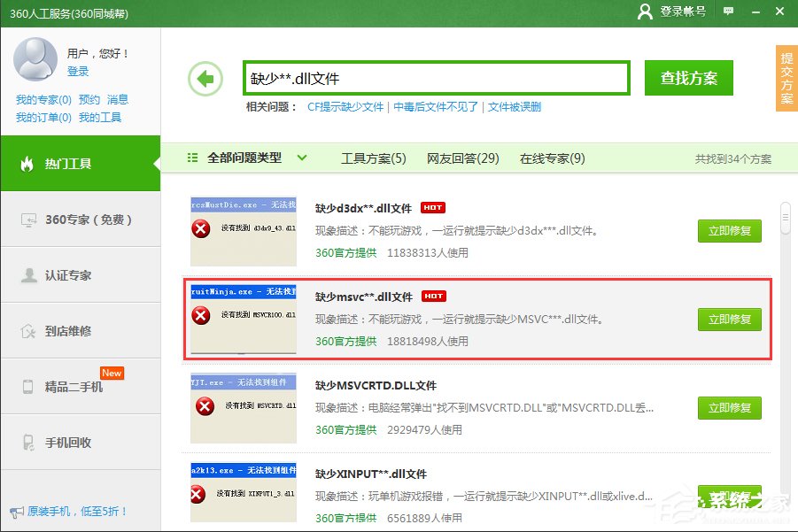This screenshot has height=532, width=798.
Task: Open the 热门工具 sidebar section
Action: (80, 164)
